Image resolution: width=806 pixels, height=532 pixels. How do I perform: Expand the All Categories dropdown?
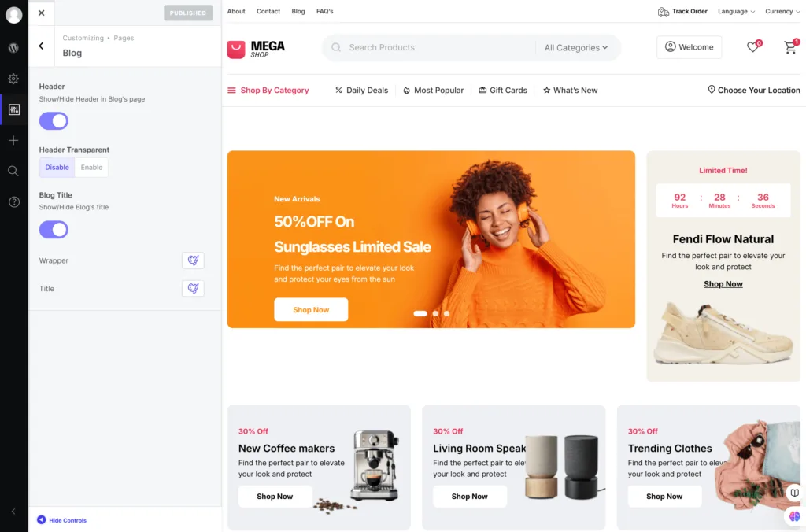[575, 47]
